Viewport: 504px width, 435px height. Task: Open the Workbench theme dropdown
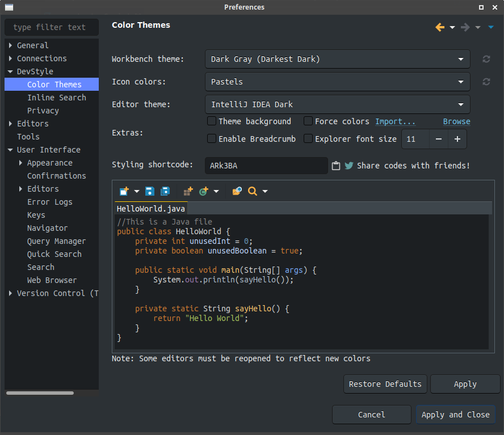point(338,59)
